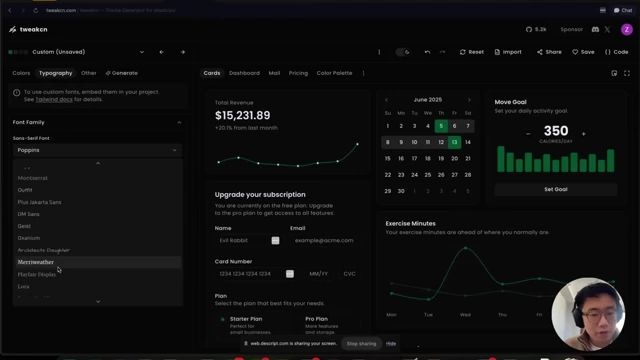640x360 pixels.
Task: Open the X (Twitter) icon in header
Action: coord(607,29)
